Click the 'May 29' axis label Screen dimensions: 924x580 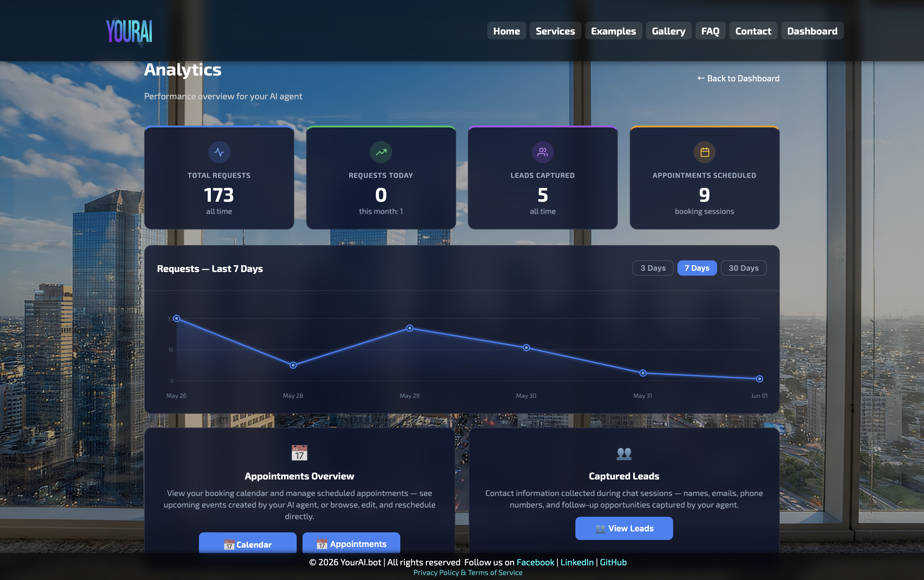click(409, 395)
